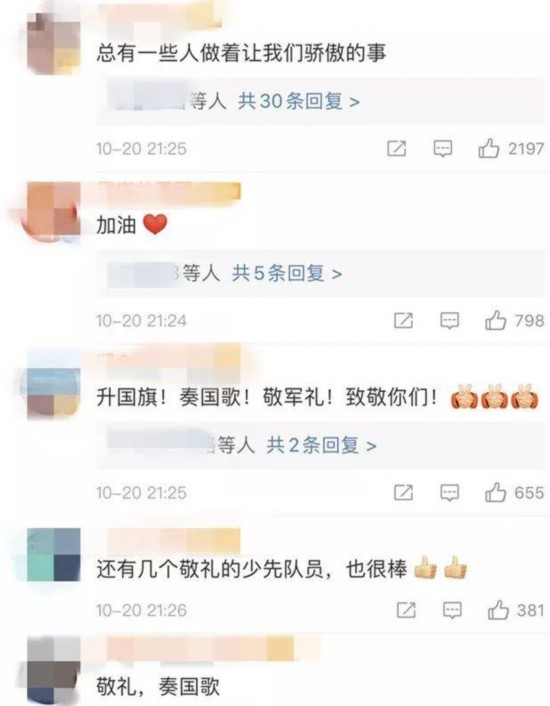
Task: Expand 共5条回复 replies
Action: 287,273
